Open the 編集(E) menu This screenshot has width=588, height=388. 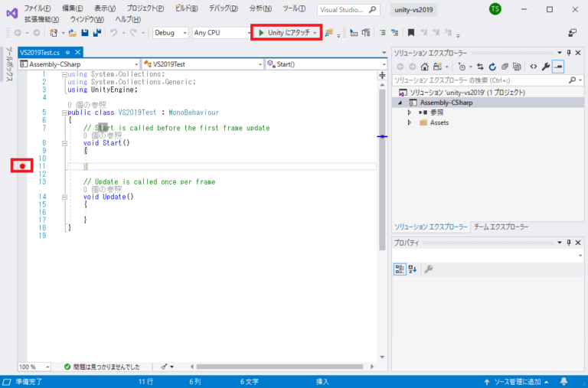click(73, 8)
